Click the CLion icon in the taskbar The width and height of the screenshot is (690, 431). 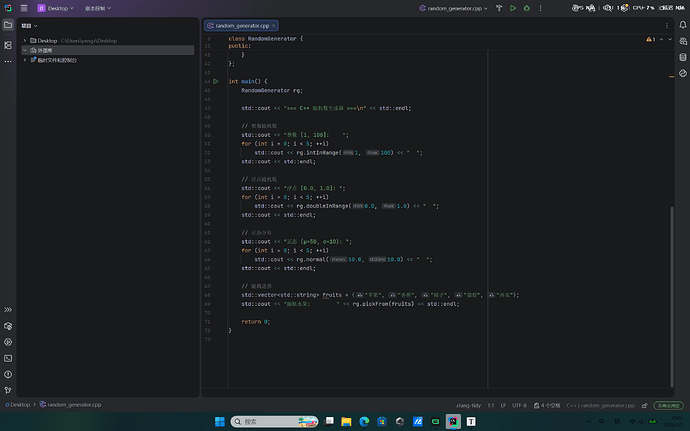tap(453, 421)
